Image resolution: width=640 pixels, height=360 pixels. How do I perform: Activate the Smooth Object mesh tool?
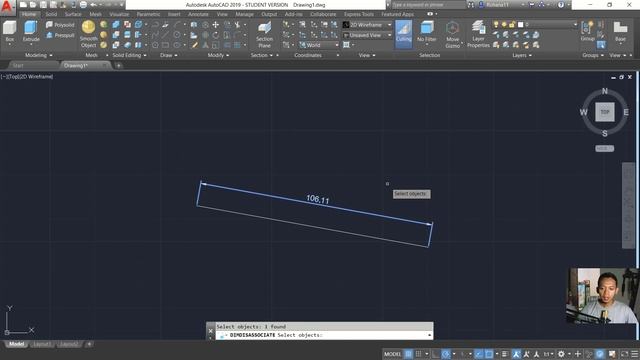click(x=89, y=34)
